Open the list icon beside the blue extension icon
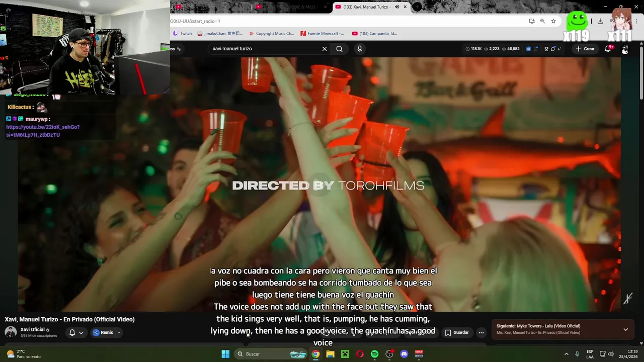644x362 pixels. pyautogui.click(x=535, y=49)
